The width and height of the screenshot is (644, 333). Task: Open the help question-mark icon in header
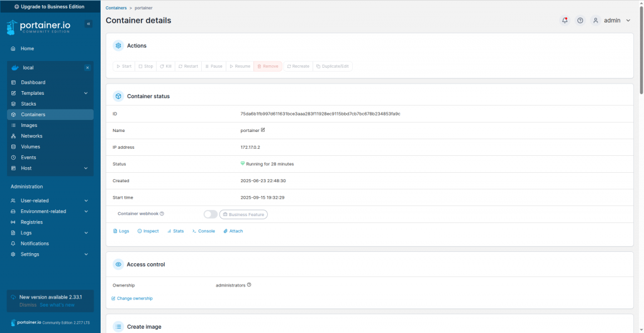(x=580, y=21)
